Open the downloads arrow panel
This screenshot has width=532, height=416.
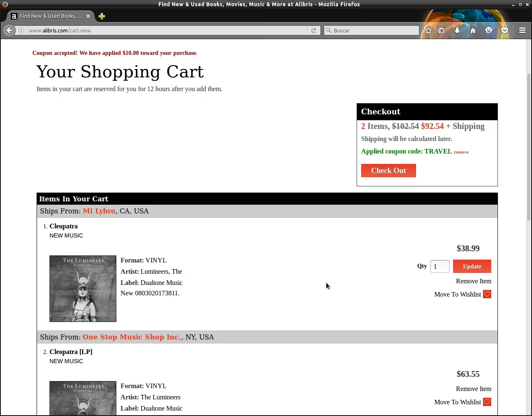[457, 30]
